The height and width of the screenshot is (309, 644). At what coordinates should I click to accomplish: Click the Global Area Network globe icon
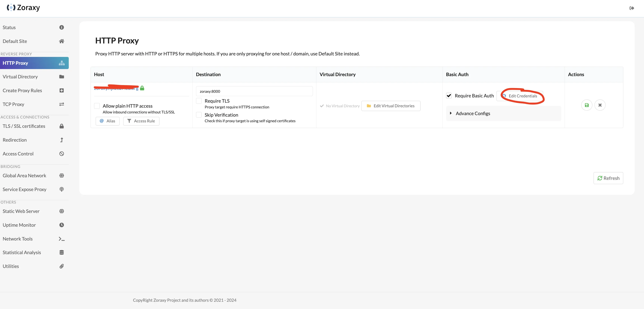61,176
